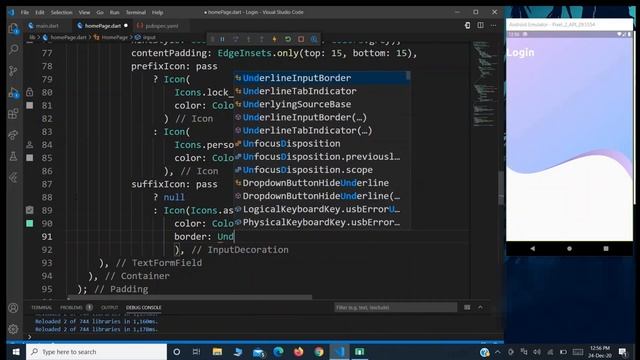Screen dimensions: 640x360
Task: Open the Run menu
Action: coord(115,12)
